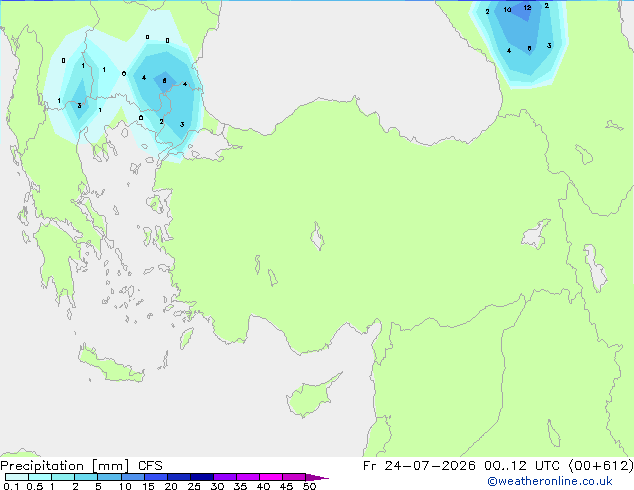This screenshot has width=634, height=490.
Task: Click the '0.5' legend scale label
Action: (35, 486)
